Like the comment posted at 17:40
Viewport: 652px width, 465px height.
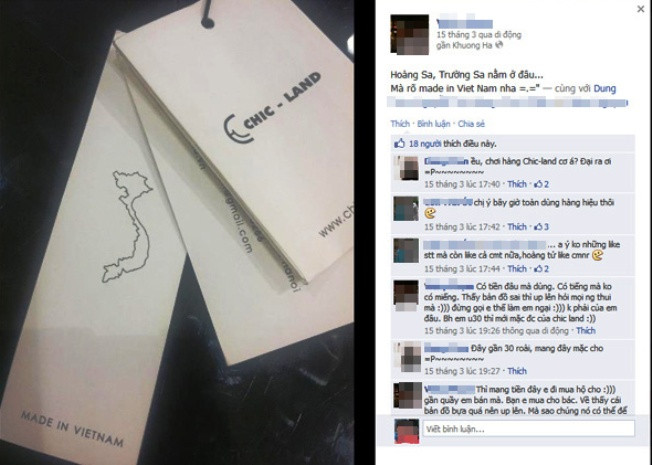click(517, 184)
